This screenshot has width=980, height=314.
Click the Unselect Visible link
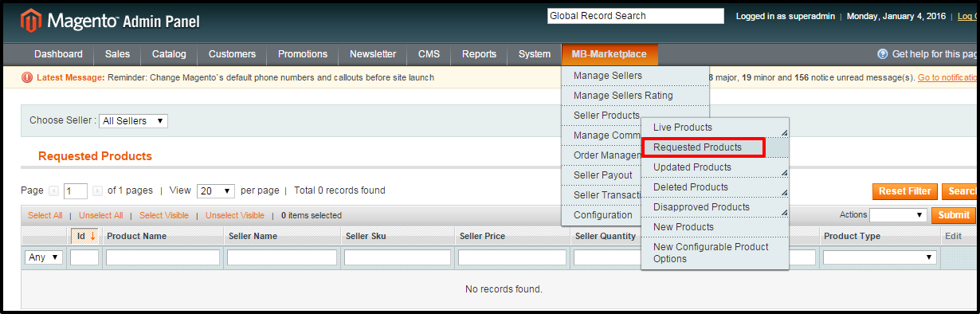(235, 215)
